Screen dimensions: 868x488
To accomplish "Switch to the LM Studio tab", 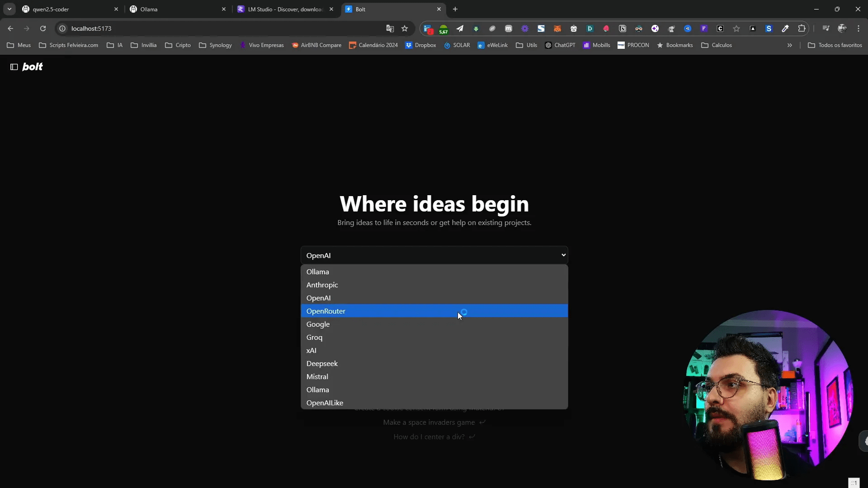I will (285, 9).
